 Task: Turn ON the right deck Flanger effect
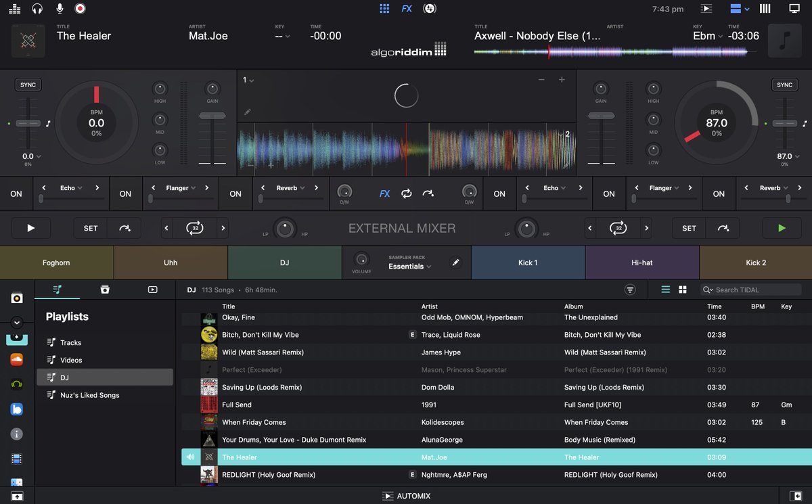[x=609, y=193]
